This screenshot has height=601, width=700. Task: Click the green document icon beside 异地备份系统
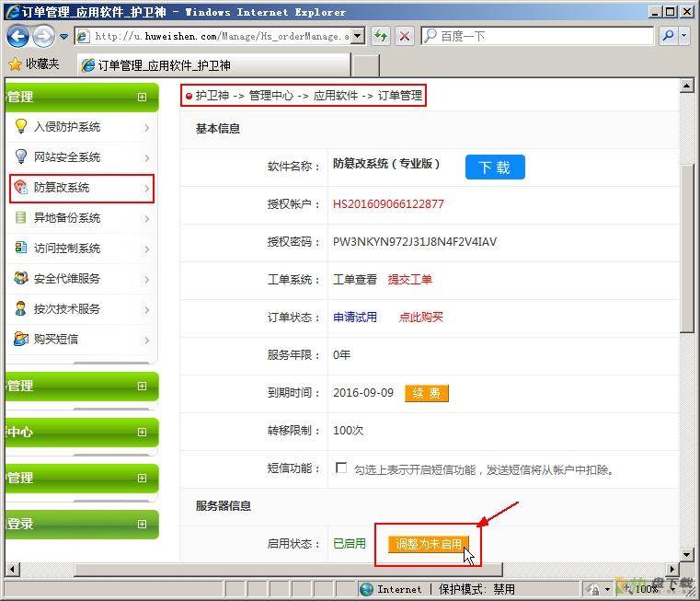click(20, 217)
